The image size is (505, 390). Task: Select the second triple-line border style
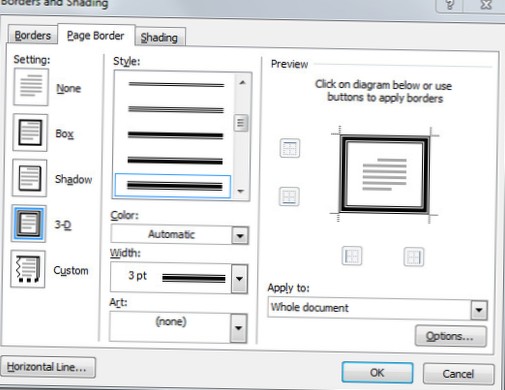pos(176,109)
